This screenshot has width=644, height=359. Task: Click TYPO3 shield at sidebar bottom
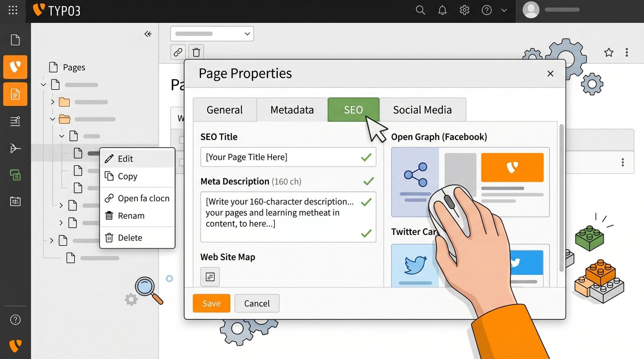point(15,346)
